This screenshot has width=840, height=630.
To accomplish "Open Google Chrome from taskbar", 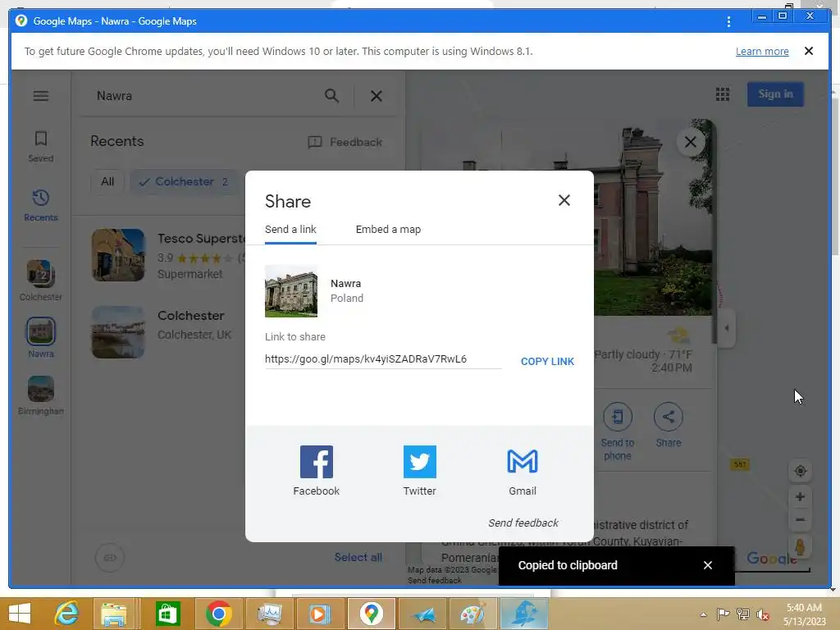I will coord(218,614).
